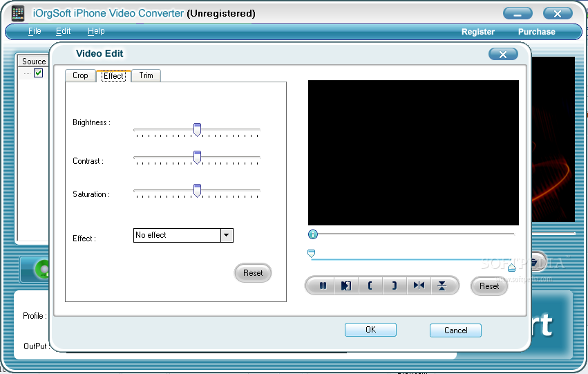Click the preview position indicator knob
588x374 pixels.
pos(313,234)
